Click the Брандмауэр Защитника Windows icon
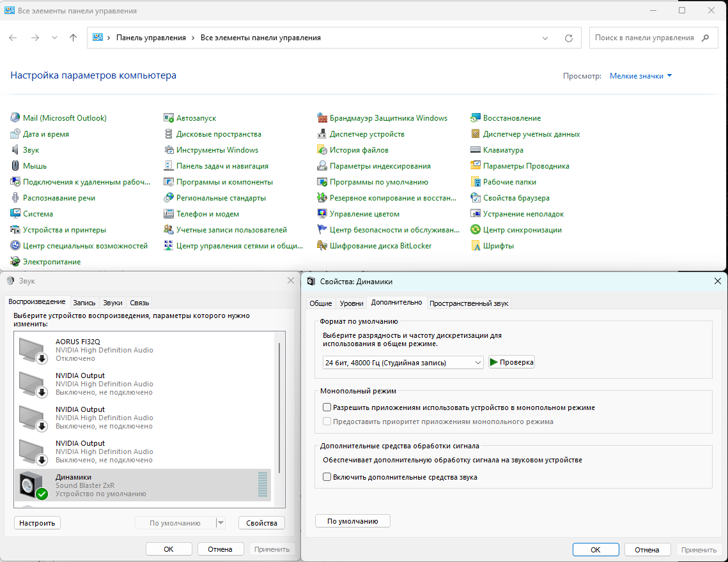The width and height of the screenshot is (728, 562). [x=323, y=118]
